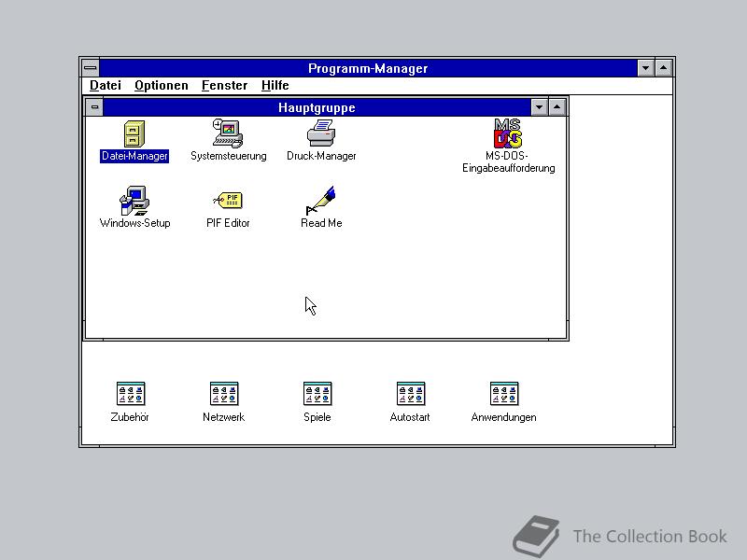The height and width of the screenshot is (560, 747).
Task: Click the Programm-Manager title bar
Action: [x=368, y=68]
